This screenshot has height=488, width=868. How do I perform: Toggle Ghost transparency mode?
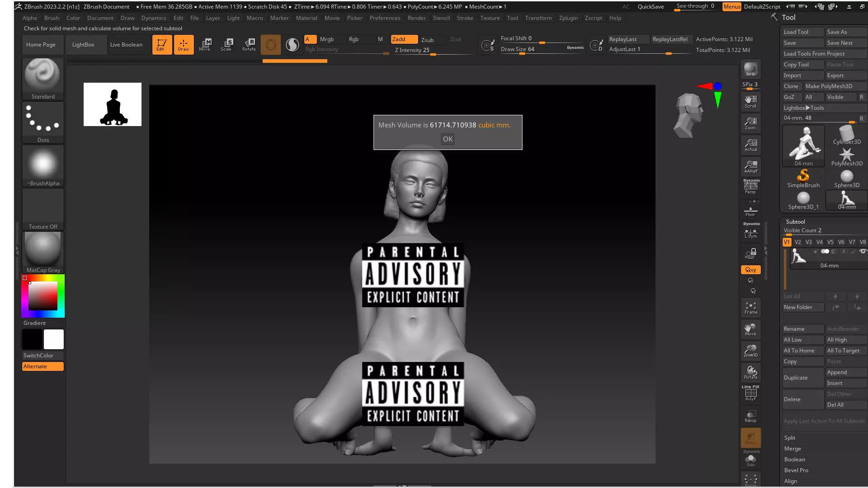[x=750, y=438]
